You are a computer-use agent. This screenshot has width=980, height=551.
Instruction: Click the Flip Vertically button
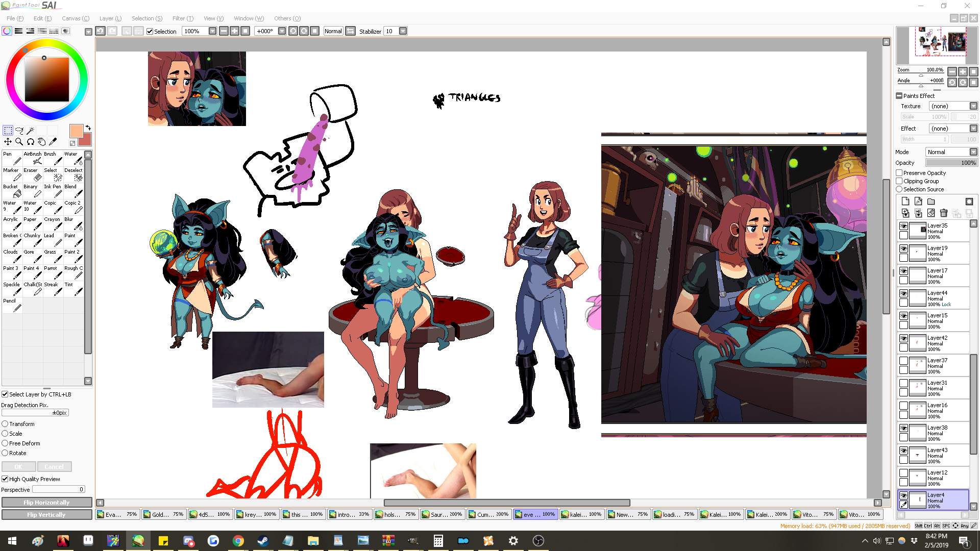click(x=46, y=515)
